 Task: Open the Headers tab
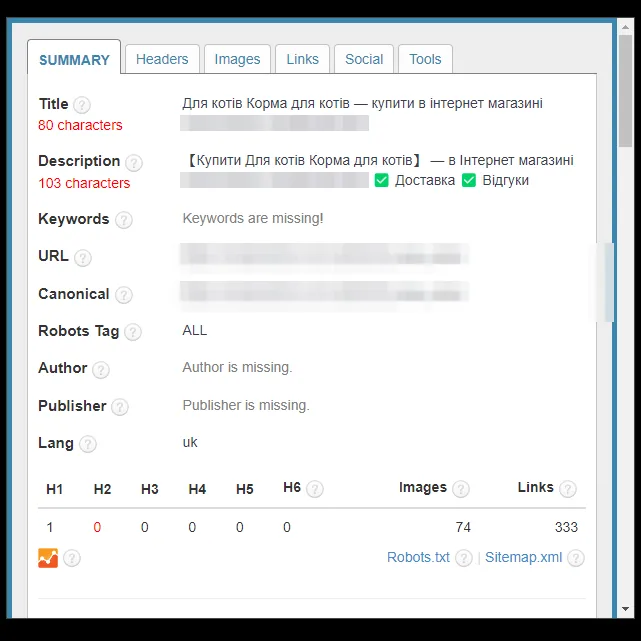pos(162,59)
